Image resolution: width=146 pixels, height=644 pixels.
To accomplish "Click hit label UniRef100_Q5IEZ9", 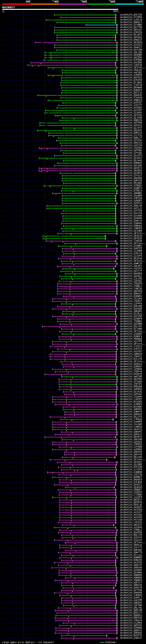I will coord(131,236).
